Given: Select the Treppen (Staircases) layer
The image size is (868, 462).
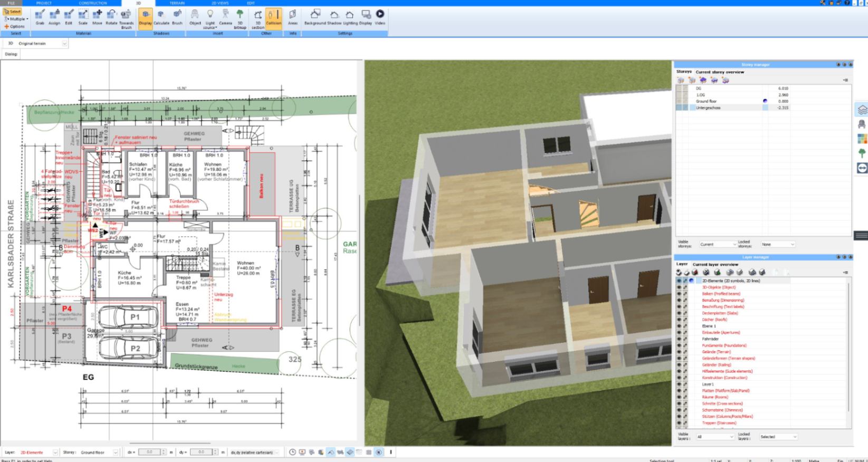Looking at the screenshot, I should 719,423.
